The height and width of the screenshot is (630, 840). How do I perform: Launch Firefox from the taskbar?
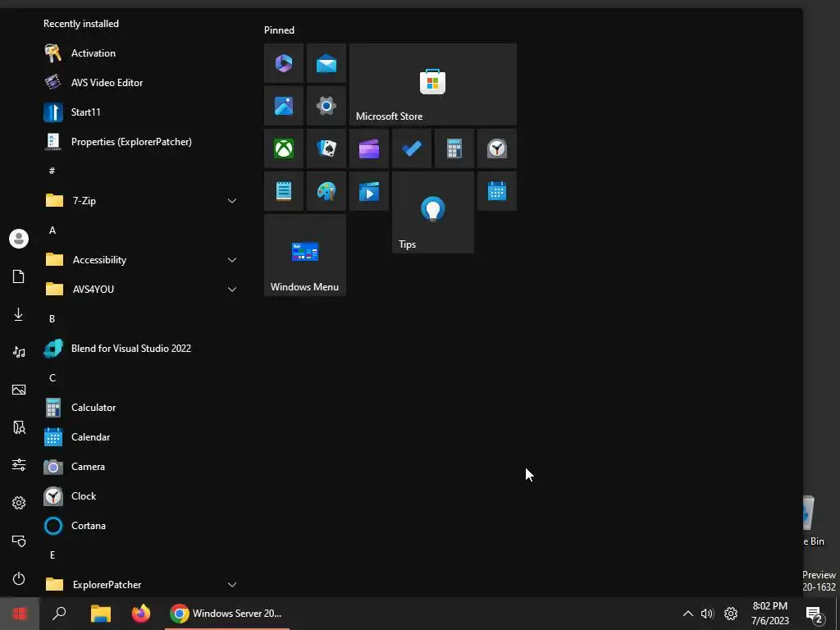pos(141,614)
